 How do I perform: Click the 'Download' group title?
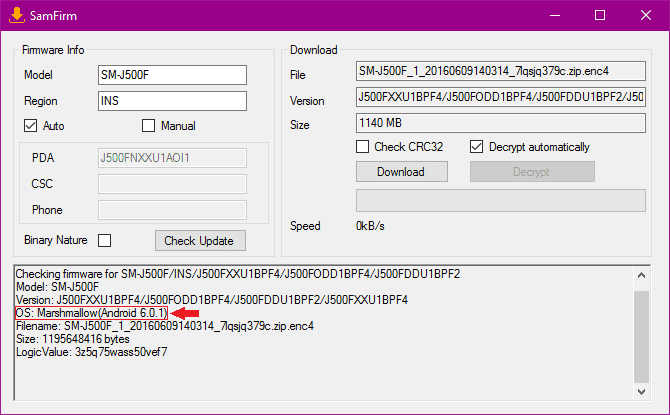tap(314, 50)
